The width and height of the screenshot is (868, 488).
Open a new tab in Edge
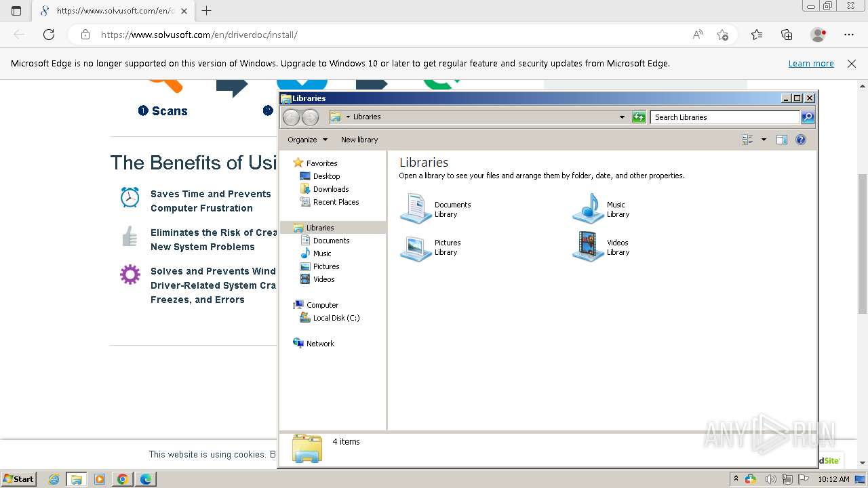207,11
